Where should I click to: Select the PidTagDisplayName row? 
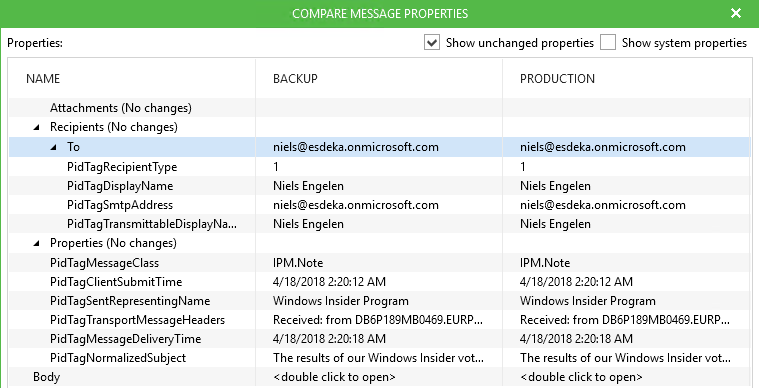click(x=380, y=186)
